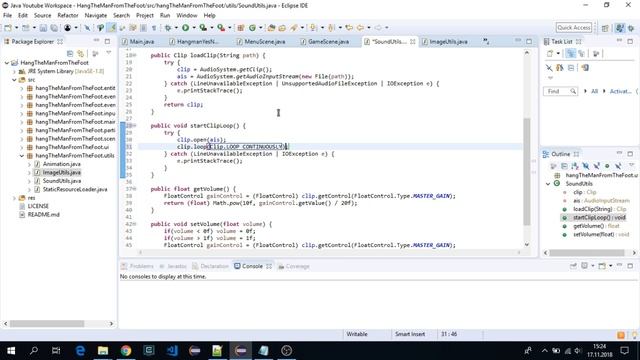
Task: Click the Find field in Task List
Action: tap(560, 91)
